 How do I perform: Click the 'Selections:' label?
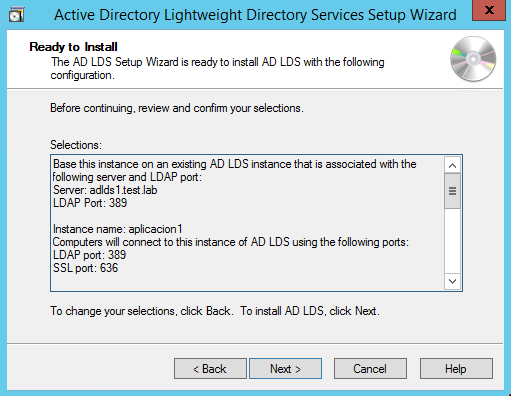coord(76,145)
